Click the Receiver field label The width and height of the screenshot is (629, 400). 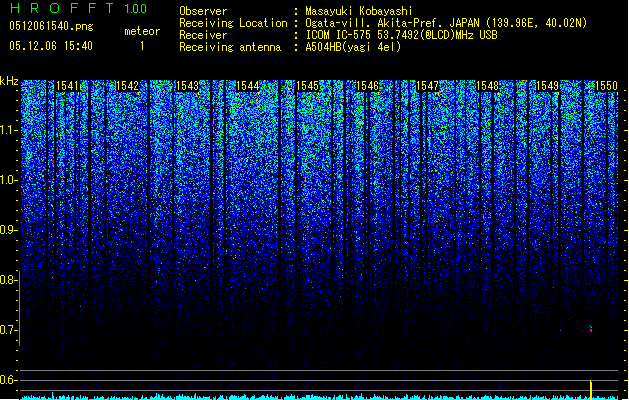[203, 35]
